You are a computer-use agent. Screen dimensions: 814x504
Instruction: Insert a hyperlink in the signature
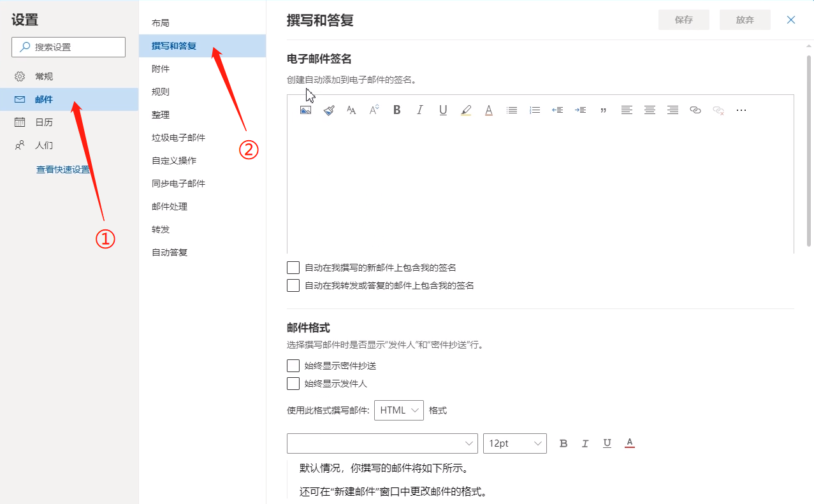[695, 110]
